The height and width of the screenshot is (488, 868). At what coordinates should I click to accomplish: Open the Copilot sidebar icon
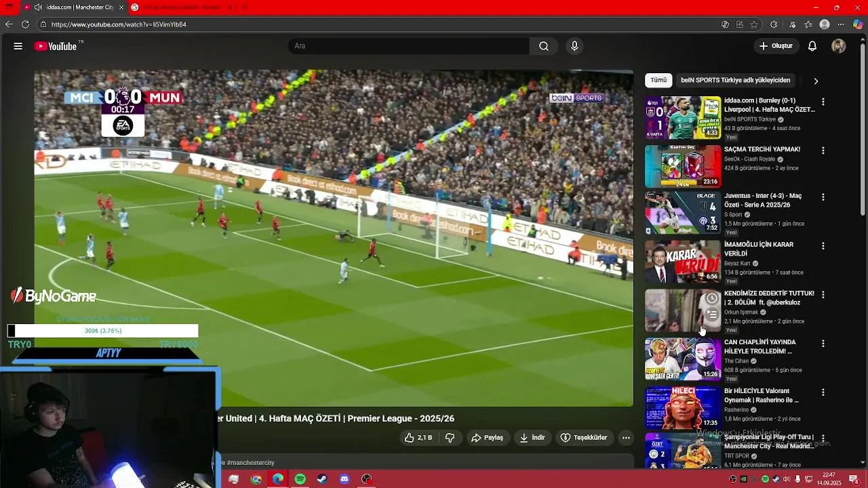(x=858, y=24)
